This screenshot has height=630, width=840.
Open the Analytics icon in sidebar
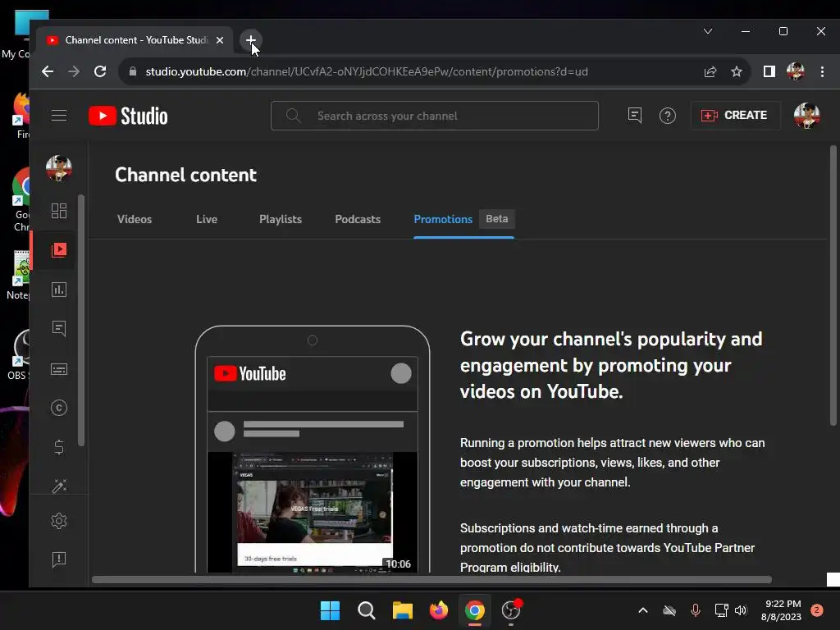click(59, 290)
